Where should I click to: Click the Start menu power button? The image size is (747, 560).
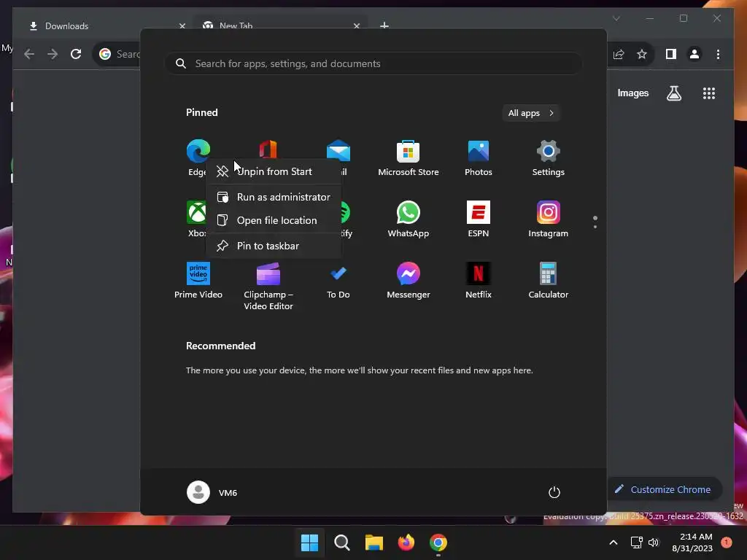coord(554,492)
